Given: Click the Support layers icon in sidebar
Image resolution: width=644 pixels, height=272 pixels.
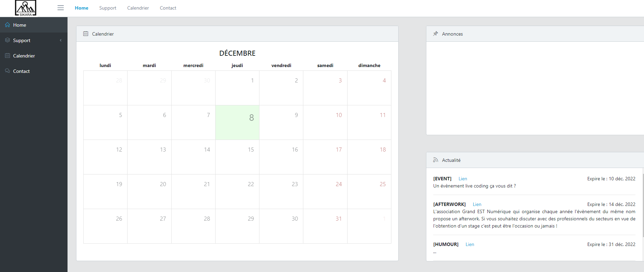Looking at the screenshot, I should coord(8,40).
